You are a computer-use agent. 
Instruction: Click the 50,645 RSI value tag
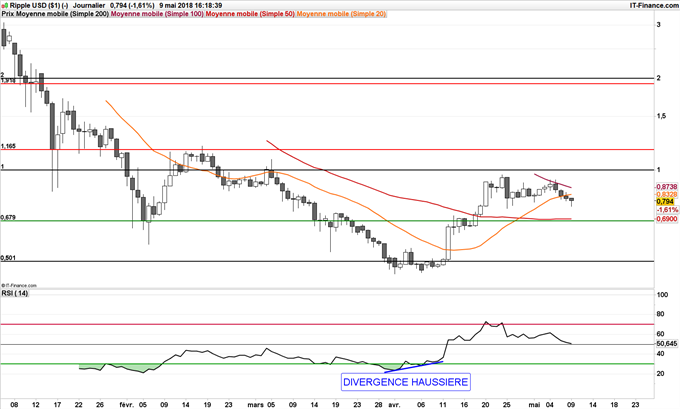(667, 344)
